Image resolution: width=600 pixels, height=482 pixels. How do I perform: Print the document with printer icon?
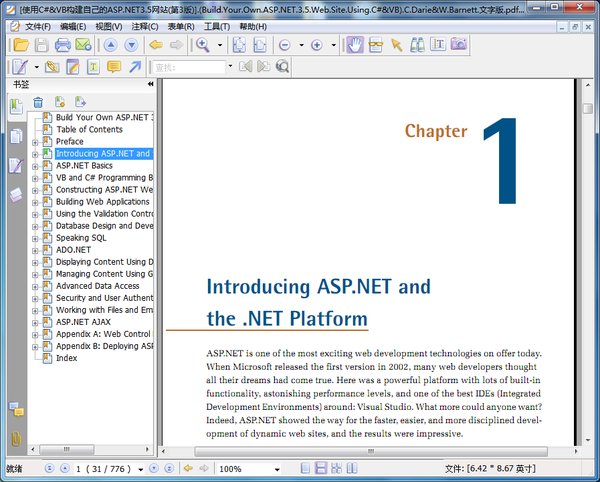coord(62,45)
